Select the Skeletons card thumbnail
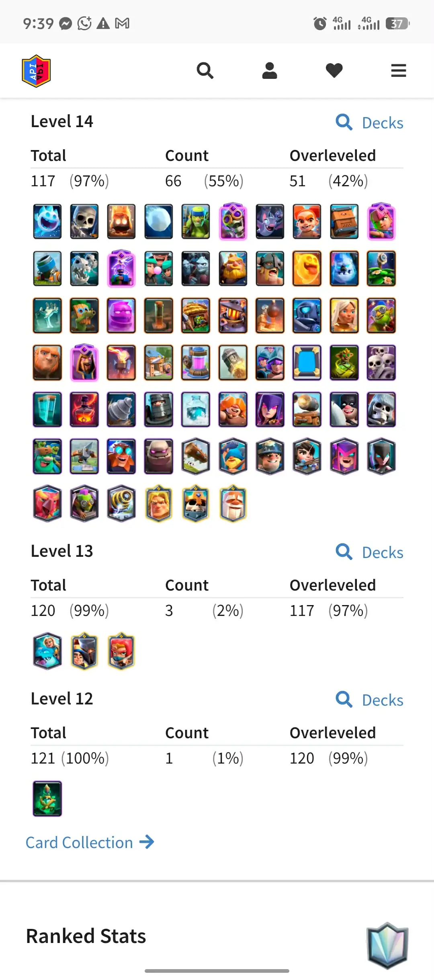 point(84,222)
